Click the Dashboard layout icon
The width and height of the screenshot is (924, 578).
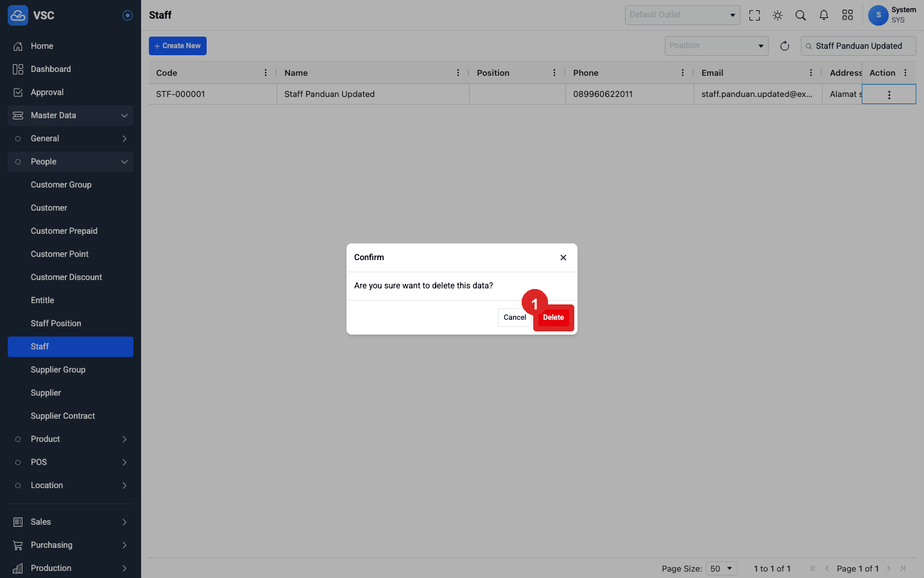click(18, 69)
